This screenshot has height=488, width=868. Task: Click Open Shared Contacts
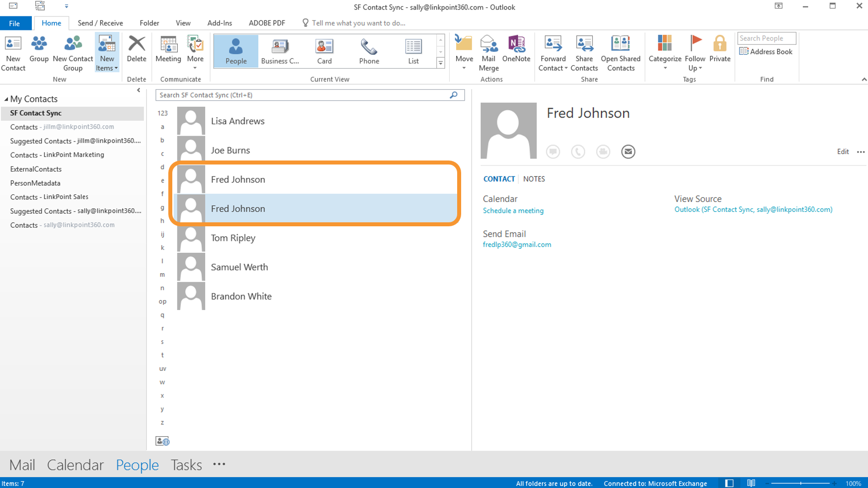pyautogui.click(x=620, y=53)
